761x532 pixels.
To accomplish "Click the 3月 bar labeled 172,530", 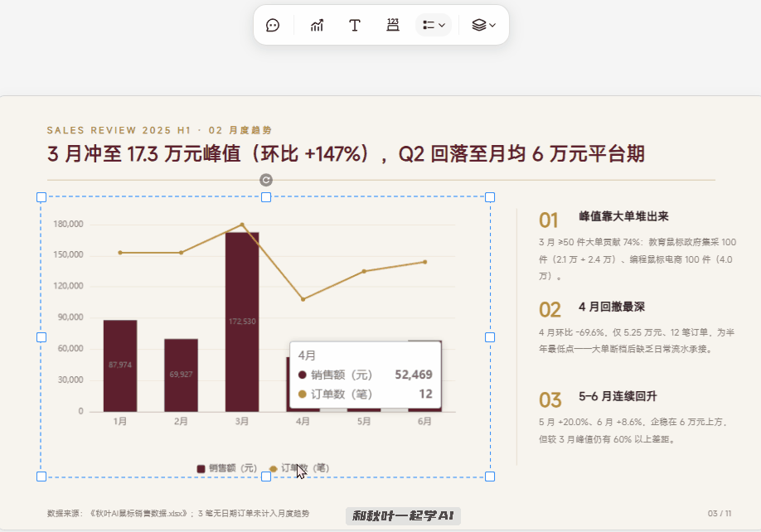I will pos(242,322).
